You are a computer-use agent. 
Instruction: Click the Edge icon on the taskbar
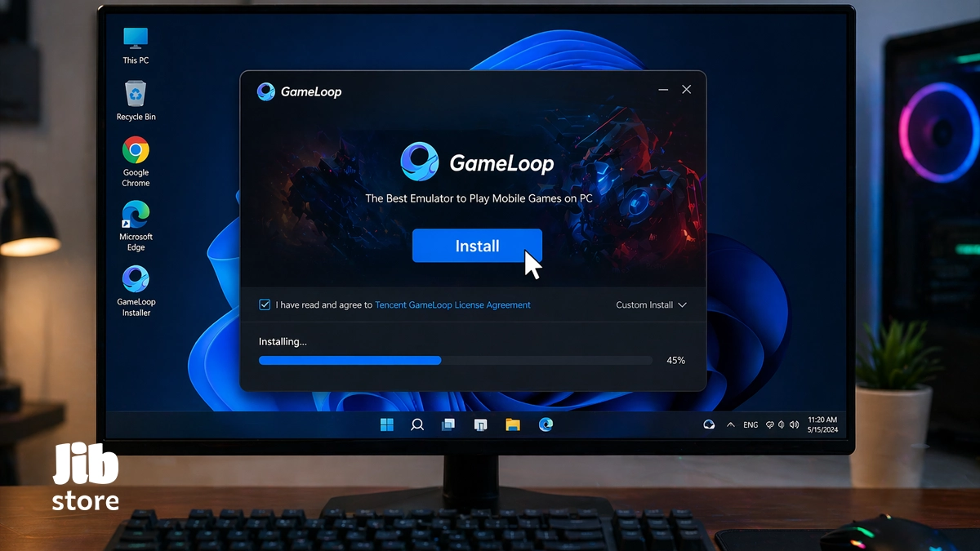pyautogui.click(x=546, y=424)
